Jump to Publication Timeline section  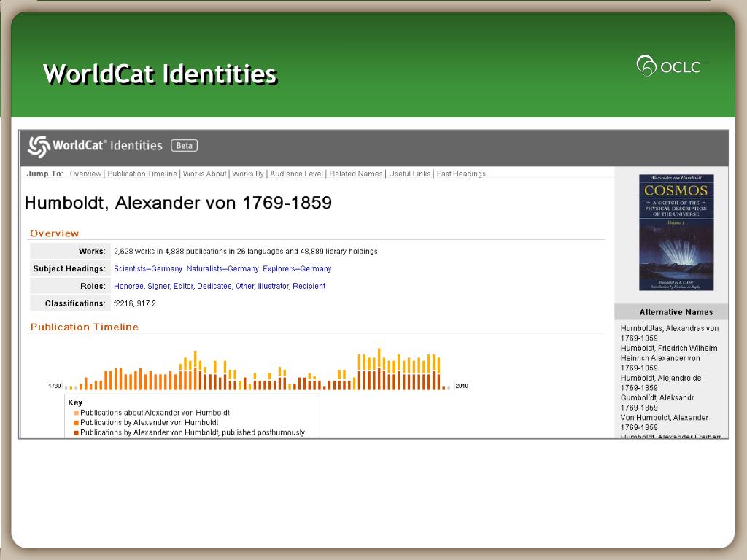(x=142, y=174)
